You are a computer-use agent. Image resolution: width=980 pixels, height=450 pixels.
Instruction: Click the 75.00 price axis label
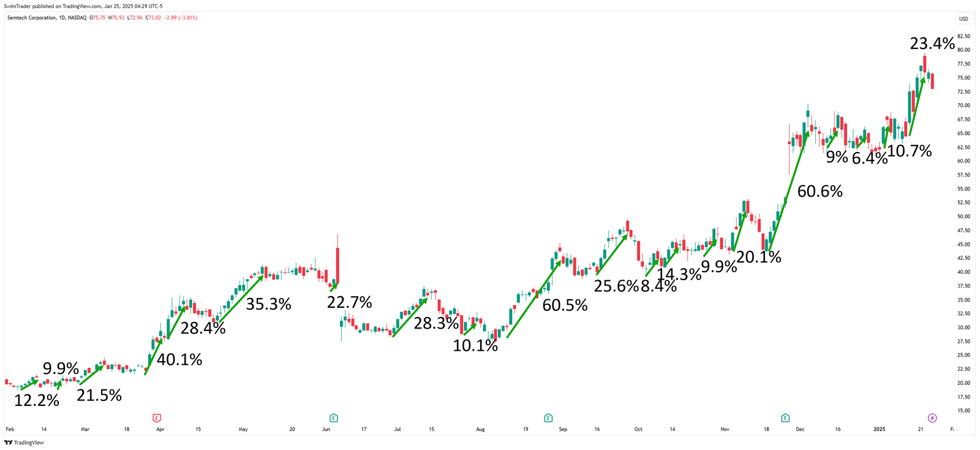point(963,78)
